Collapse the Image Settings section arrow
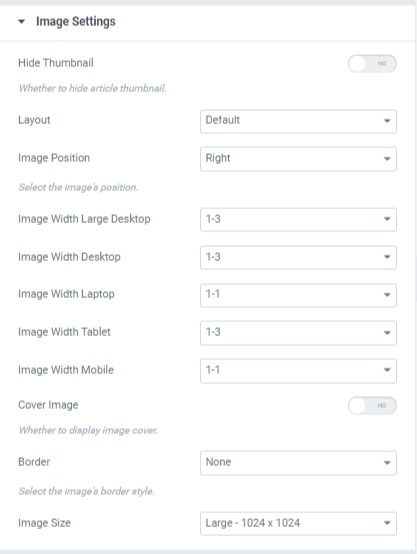417x554 pixels. [22, 22]
